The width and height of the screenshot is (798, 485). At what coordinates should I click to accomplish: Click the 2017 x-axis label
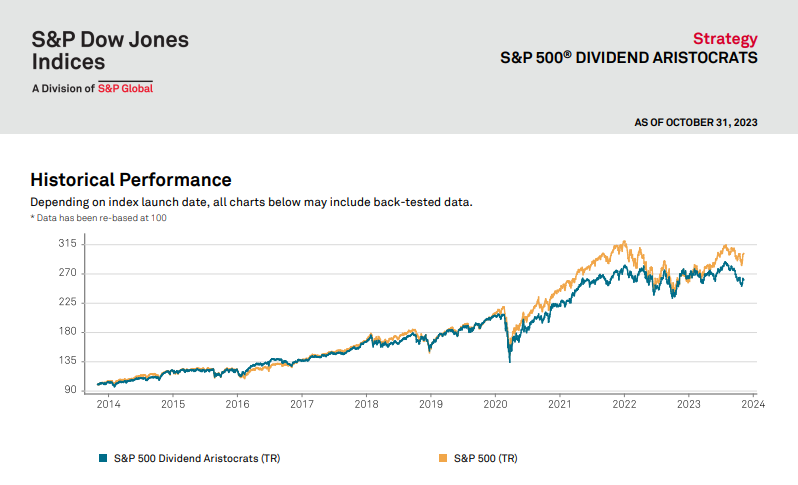click(x=302, y=404)
